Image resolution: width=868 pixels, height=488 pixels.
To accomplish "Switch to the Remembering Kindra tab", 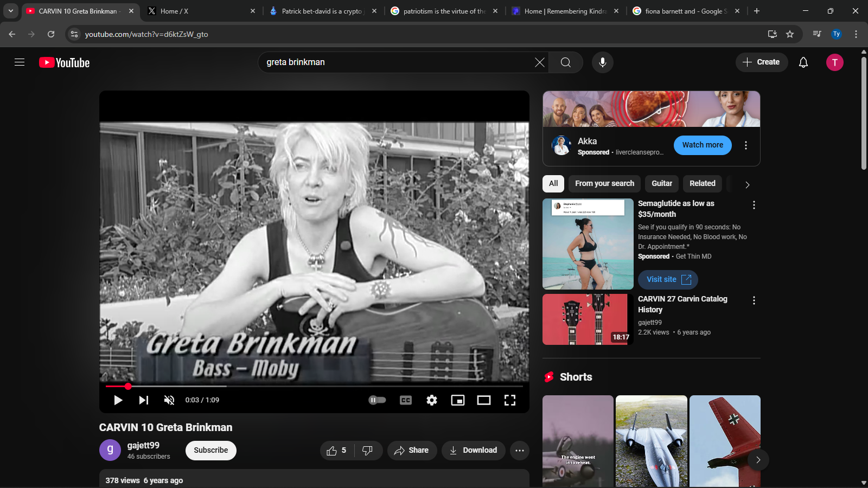I will tap(565, 11).
